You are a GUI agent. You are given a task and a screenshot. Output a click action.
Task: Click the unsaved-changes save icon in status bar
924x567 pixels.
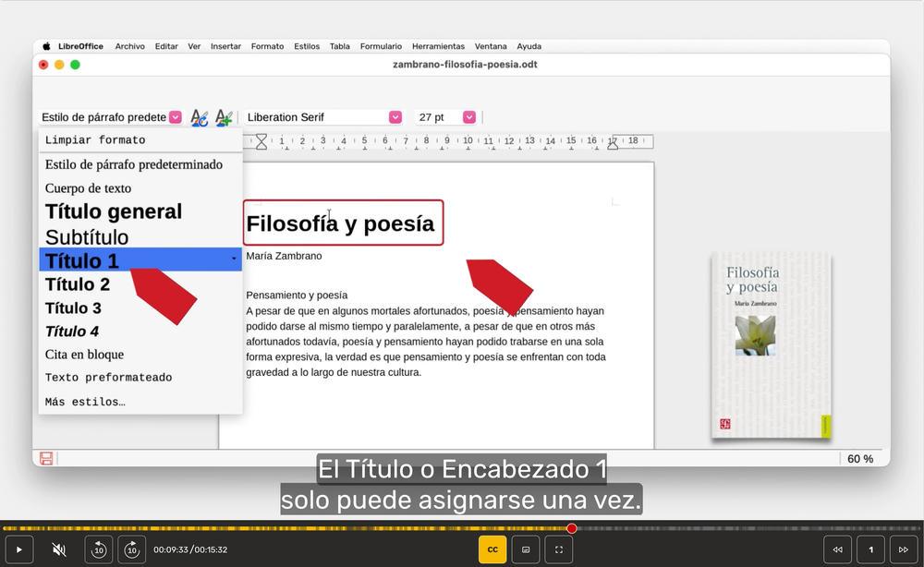coord(46,458)
